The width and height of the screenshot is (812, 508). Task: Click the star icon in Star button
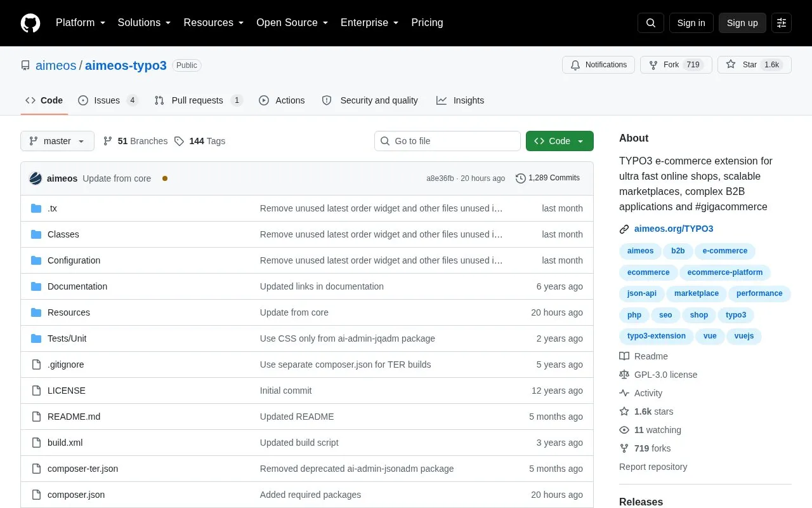pos(731,65)
